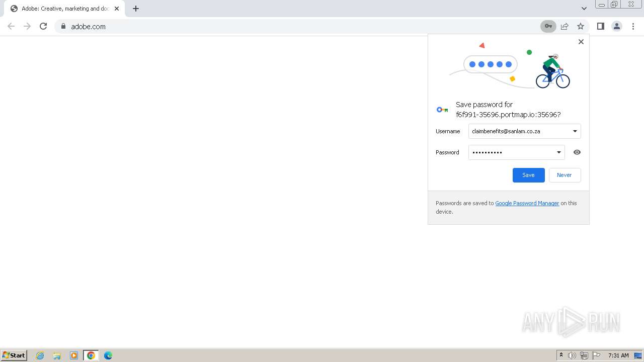Viewport: 644px width, 362px height.
Task: Select the Adobe: Creative, marketing tab
Action: (x=65, y=9)
